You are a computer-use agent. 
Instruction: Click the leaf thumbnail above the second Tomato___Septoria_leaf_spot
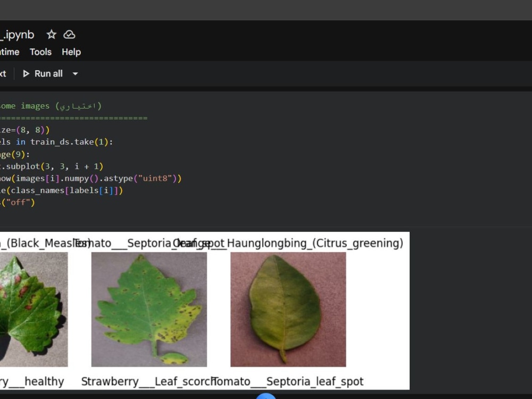point(288,310)
